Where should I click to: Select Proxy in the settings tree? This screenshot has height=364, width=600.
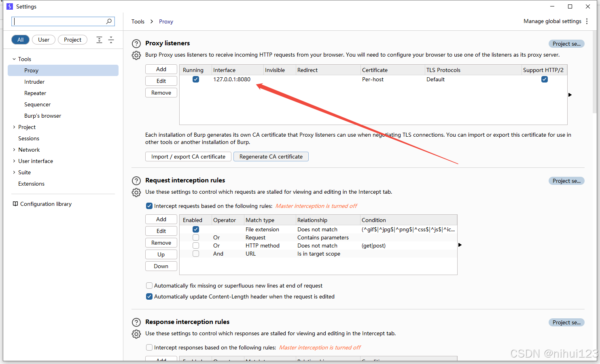pyautogui.click(x=63, y=70)
